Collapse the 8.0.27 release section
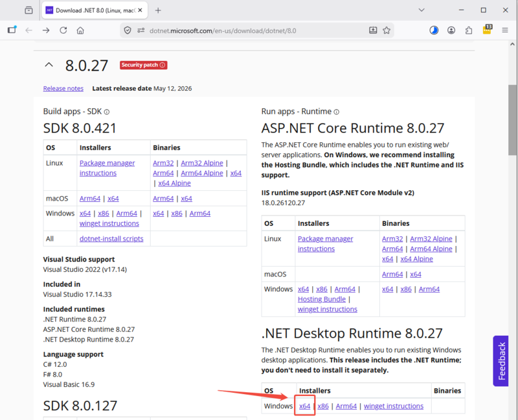The width and height of the screenshot is (518, 420). pyautogui.click(x=49, y=65)
